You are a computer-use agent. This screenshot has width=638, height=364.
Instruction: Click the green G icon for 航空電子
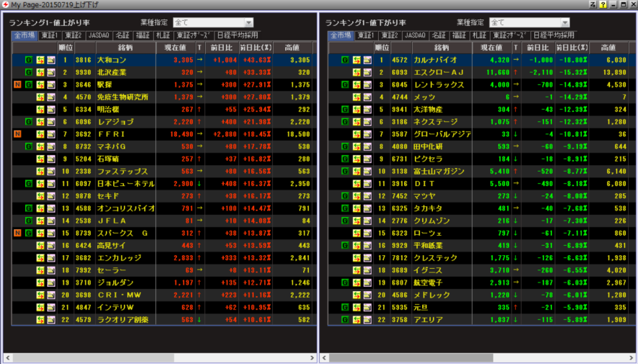coord(345,283)
